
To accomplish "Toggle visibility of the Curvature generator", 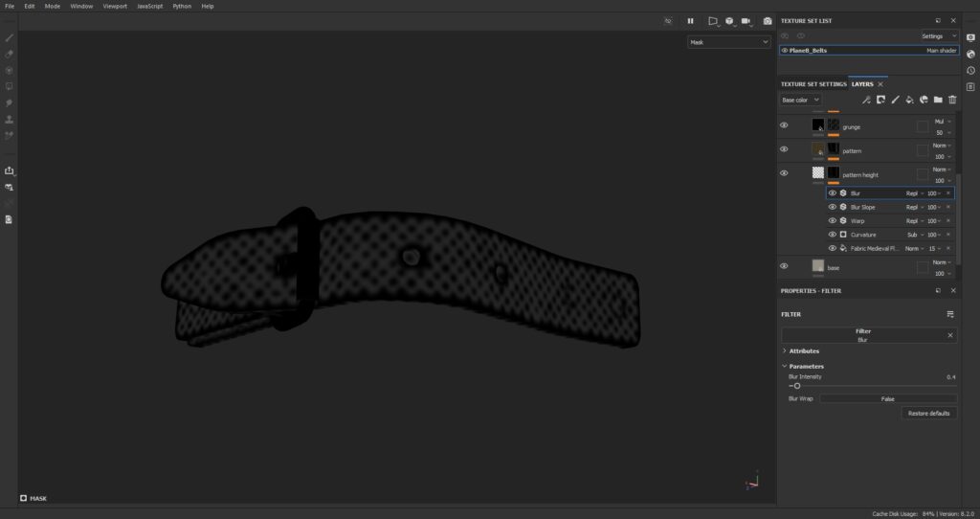I will click(833, 235).
